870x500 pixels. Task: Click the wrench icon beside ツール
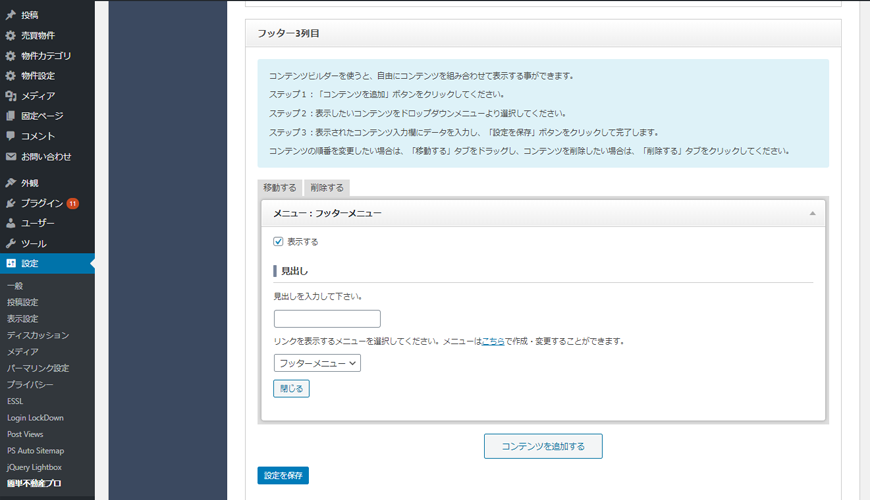coord(11,243)
